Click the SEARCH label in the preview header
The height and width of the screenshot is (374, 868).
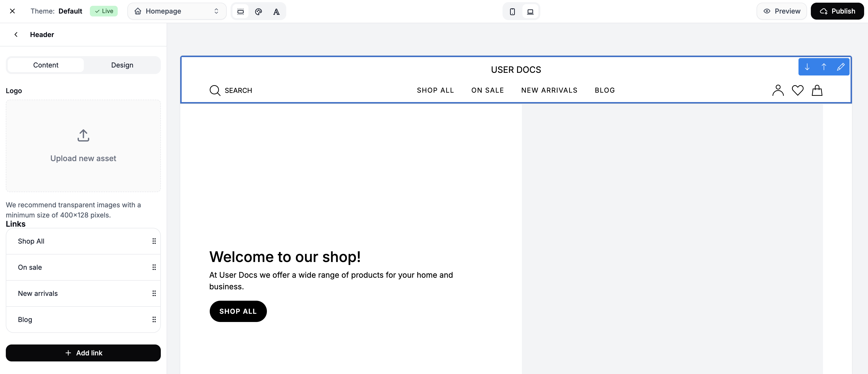pyautogui.click(x=238, y=90)
